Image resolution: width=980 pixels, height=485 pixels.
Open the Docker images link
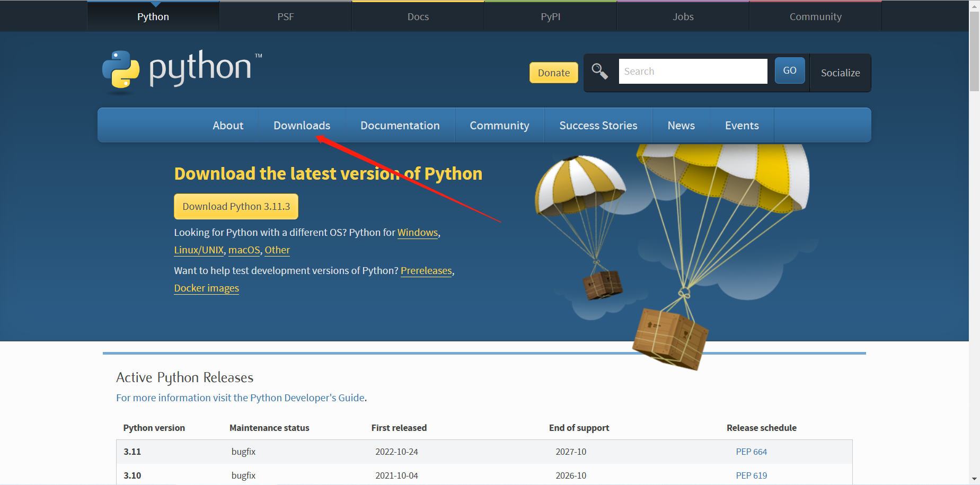[x=207, y=288]
